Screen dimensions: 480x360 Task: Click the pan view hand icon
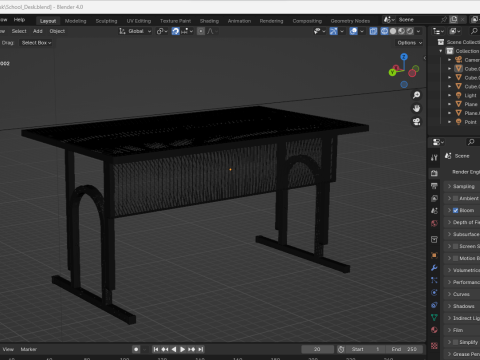[x=416, y=109]
